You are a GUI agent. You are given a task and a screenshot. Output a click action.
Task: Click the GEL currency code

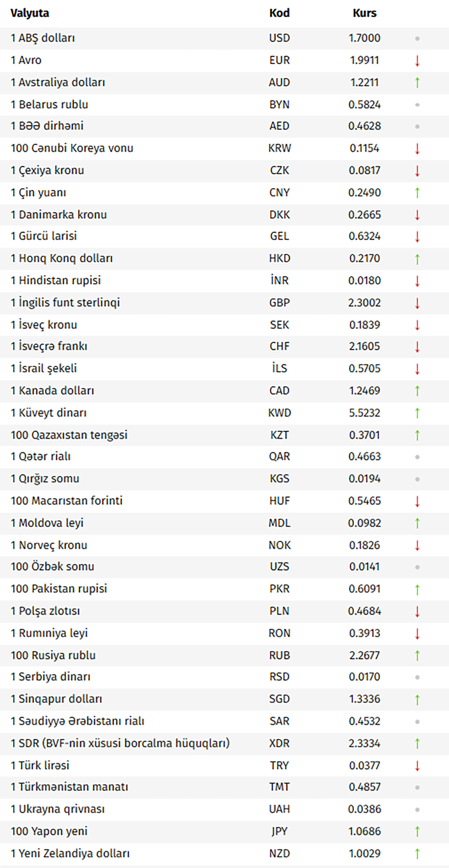tap(279, 236)
